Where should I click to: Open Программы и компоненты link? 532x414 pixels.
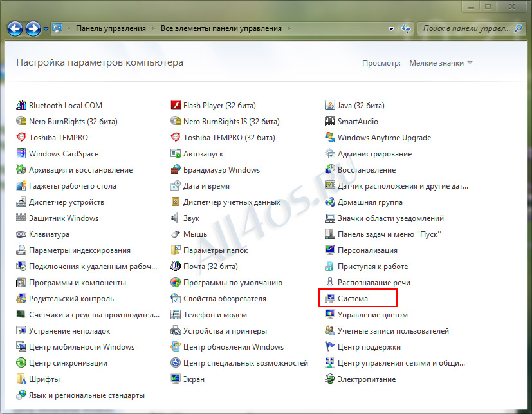(x=77, y=283)
